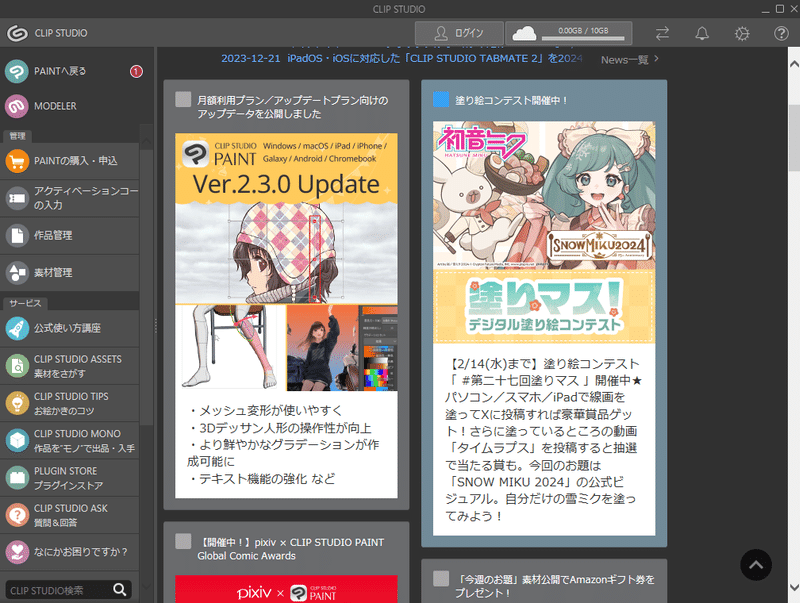The image size is (800, 603).
Task: Launch MODELER from the sidebar
Action: pyautogui.click(x=70, y=106)
